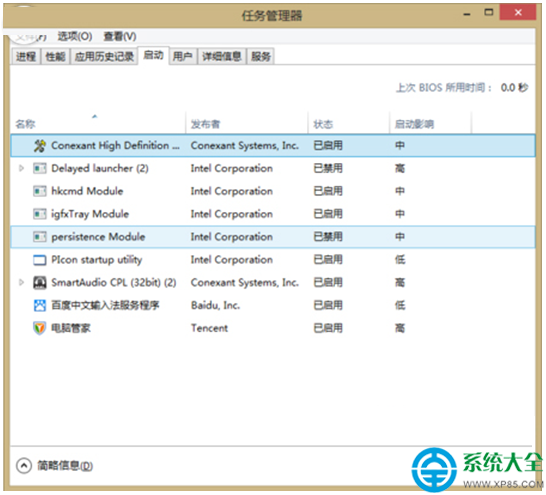Open the 应用历史记录 tab

[104, 56]
